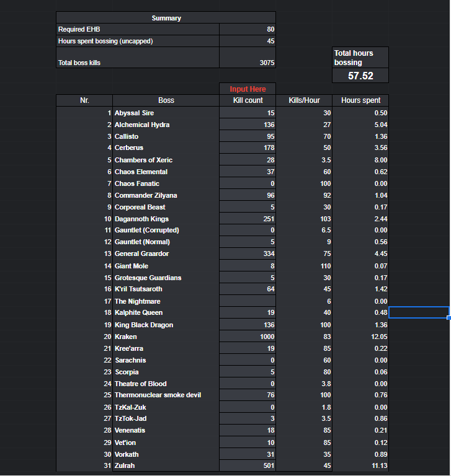The width and height of the screenshot is (451, 476).
Task: Click the Zulrah kill count cell
Action: (x=248, y=465)
